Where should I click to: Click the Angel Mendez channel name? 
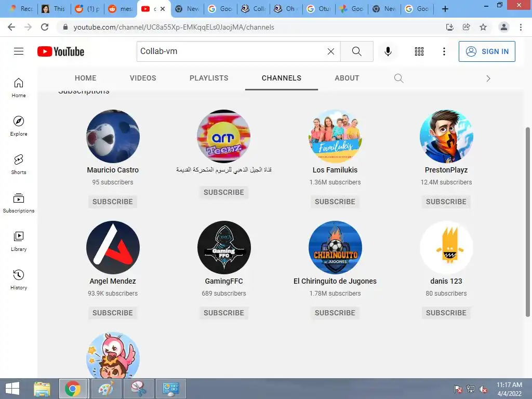[113, 281]
